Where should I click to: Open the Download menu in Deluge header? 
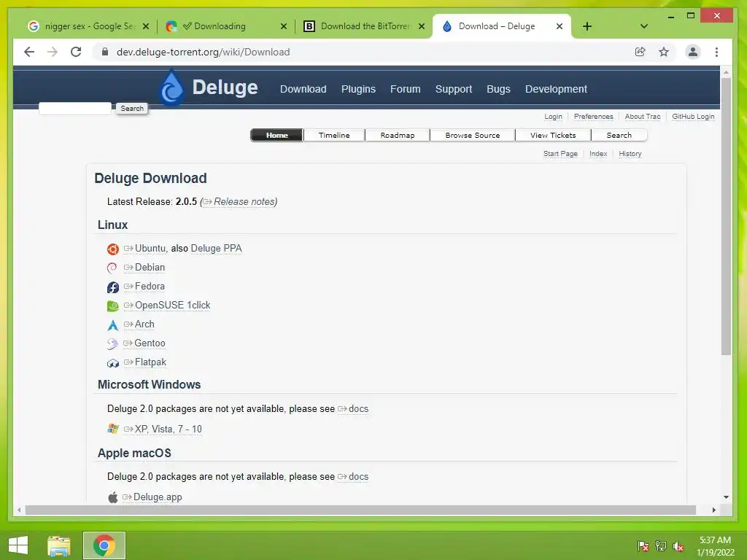pyautogui.click(x=303, y=89)
